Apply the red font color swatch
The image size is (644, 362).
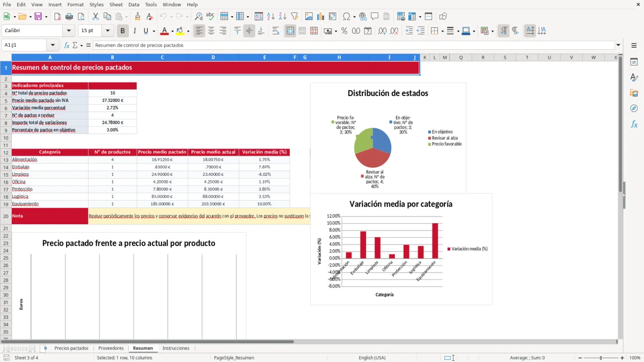click(165, 31)
